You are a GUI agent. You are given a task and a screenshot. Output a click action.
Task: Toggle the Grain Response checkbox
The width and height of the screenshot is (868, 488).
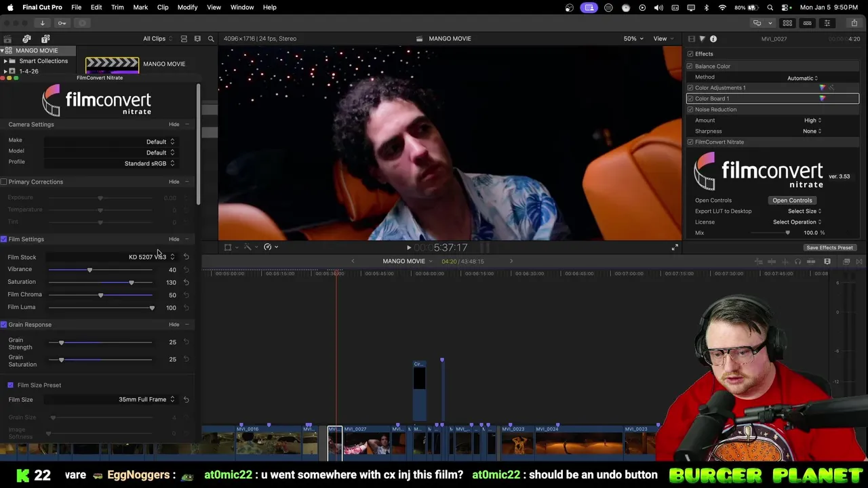point(4,325)
